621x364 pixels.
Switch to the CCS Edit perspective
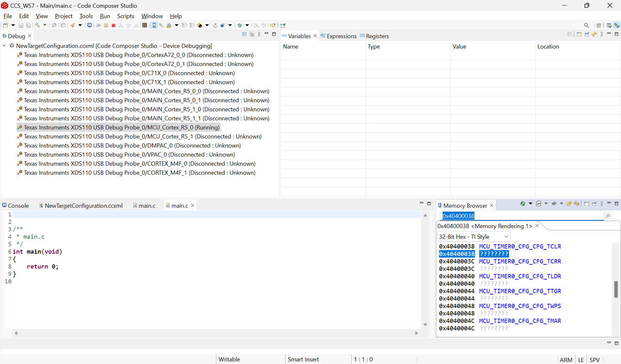pyautogui.click(x=609, y=25)
